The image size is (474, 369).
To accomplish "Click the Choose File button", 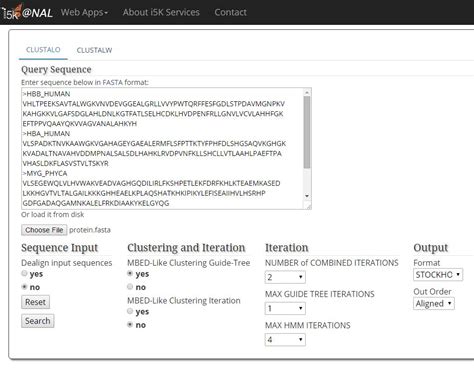I will (44, 230).
